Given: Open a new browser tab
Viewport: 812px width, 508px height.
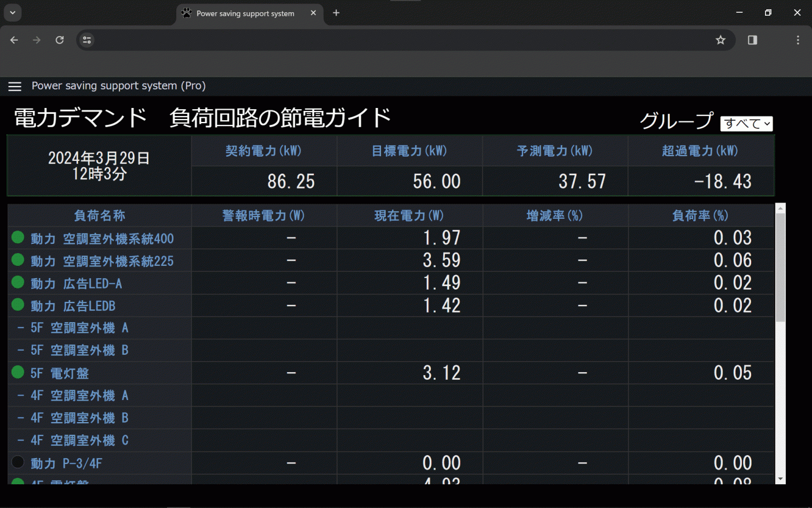Looking at the screenshot, I should pos(336,13).
